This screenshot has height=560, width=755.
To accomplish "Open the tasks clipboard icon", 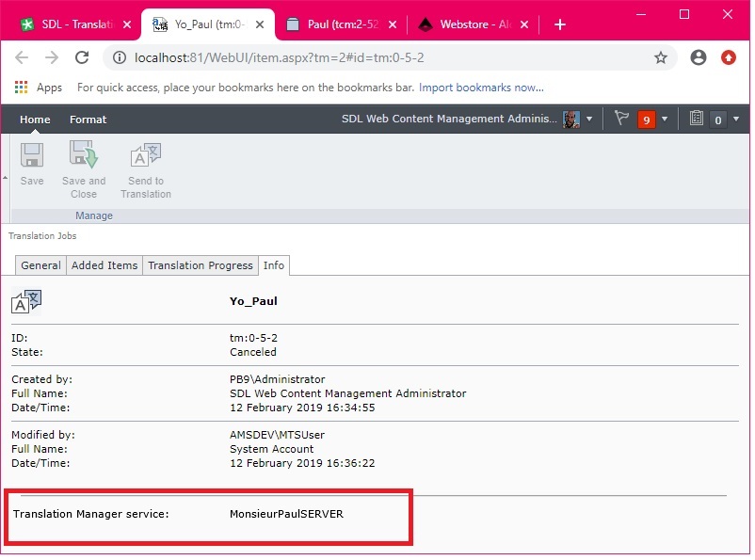I will [x=697, y=118].
